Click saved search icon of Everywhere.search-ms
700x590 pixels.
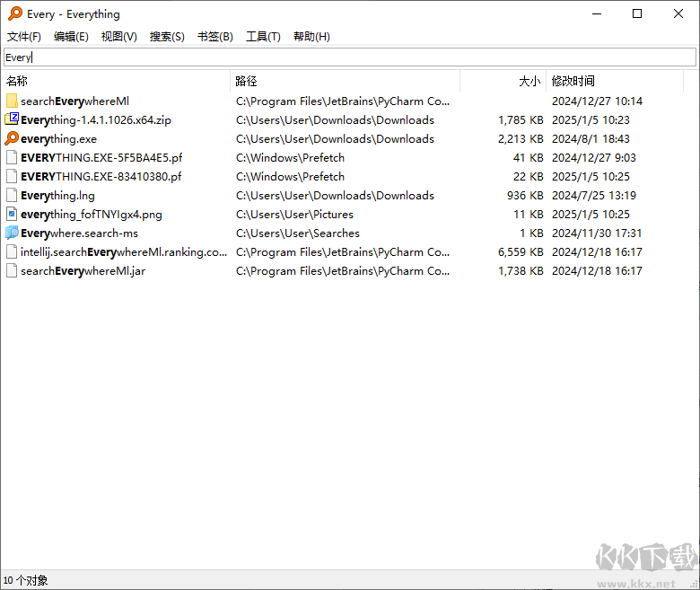[x=12, y=233]
